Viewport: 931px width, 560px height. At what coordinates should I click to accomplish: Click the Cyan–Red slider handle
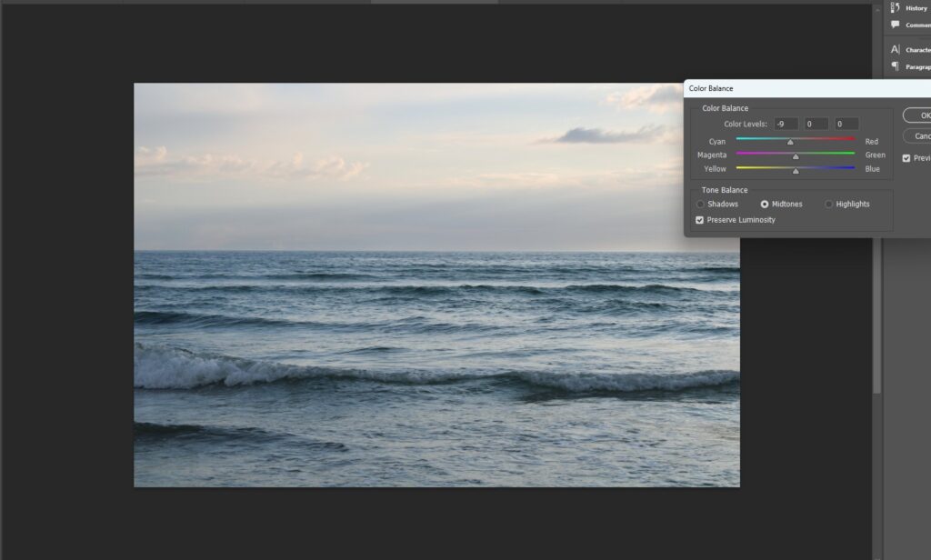(x=790, y=142)
